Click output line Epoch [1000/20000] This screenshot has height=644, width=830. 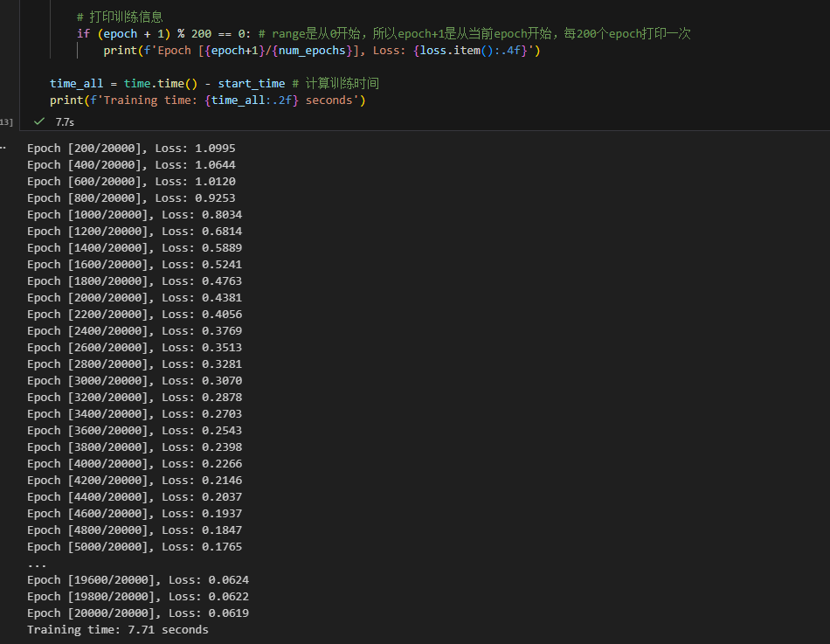(x=135, y=214)
